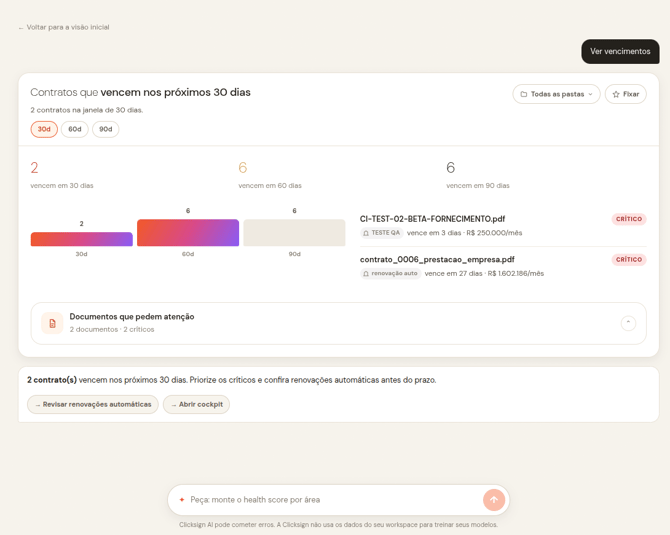Viewport: 670px width, 535px height.
Task: Click the grey 90d bar in the chart
Action: coord(294,232)
